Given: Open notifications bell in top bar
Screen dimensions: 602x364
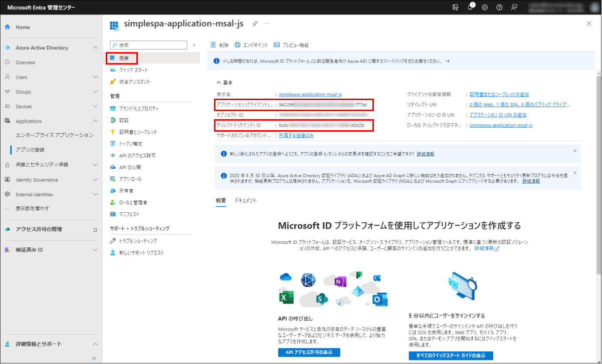Looking at the screenshot, I should 471,7.
